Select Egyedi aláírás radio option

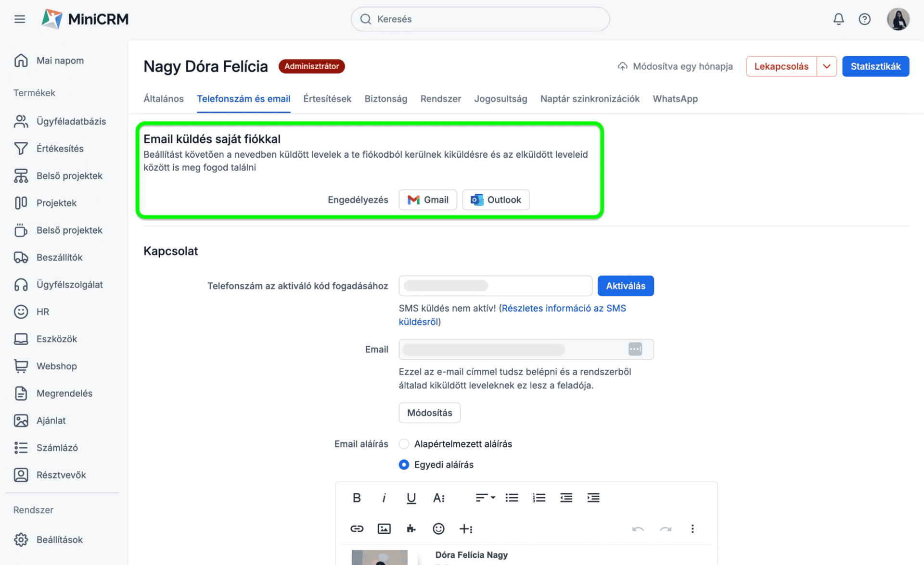tap(404, 465)
